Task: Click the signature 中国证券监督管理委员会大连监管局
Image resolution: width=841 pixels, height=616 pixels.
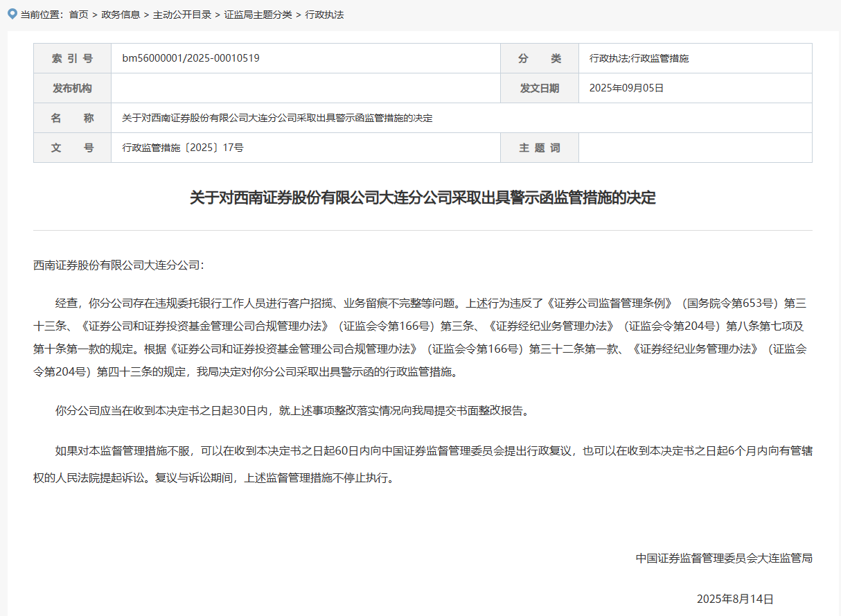Action: coord(724,558)
